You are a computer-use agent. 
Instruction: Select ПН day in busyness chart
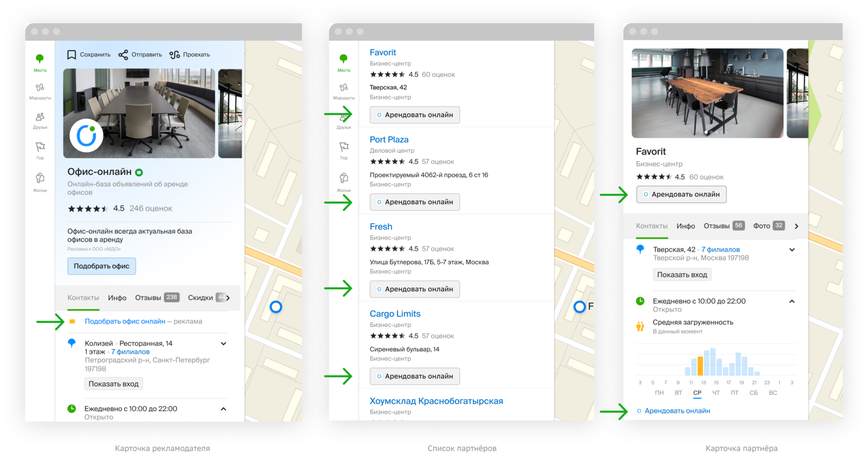(x=659, y=393)
